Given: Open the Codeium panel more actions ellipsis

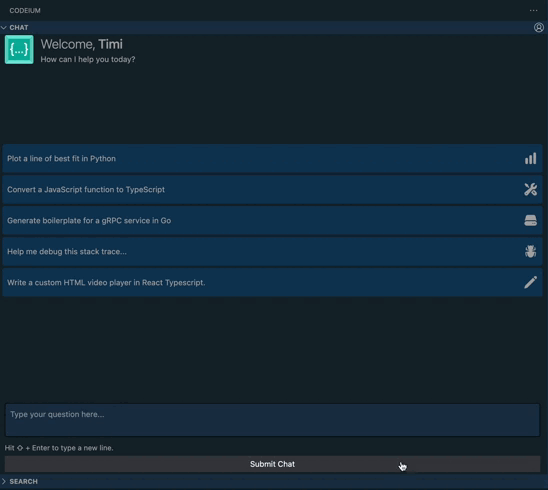Looking at the screenshot, I should pos(533,10).
